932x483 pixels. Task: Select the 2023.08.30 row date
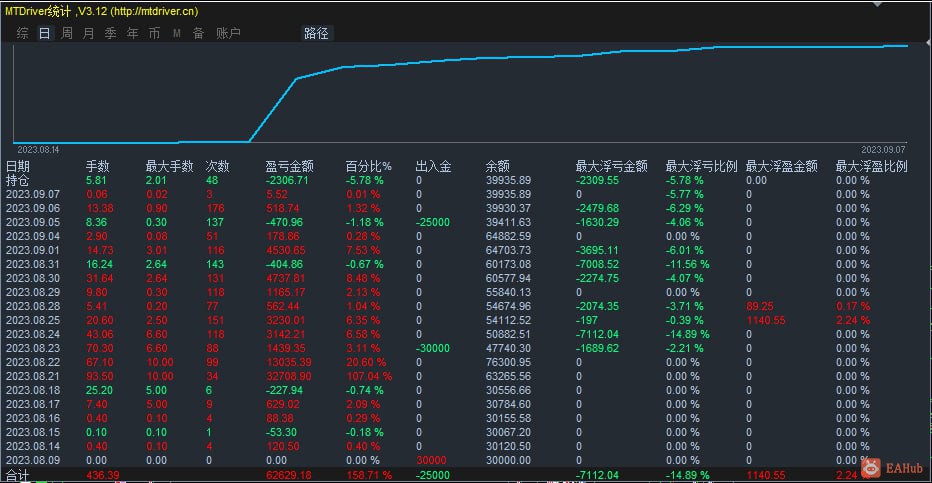[33, 278]
